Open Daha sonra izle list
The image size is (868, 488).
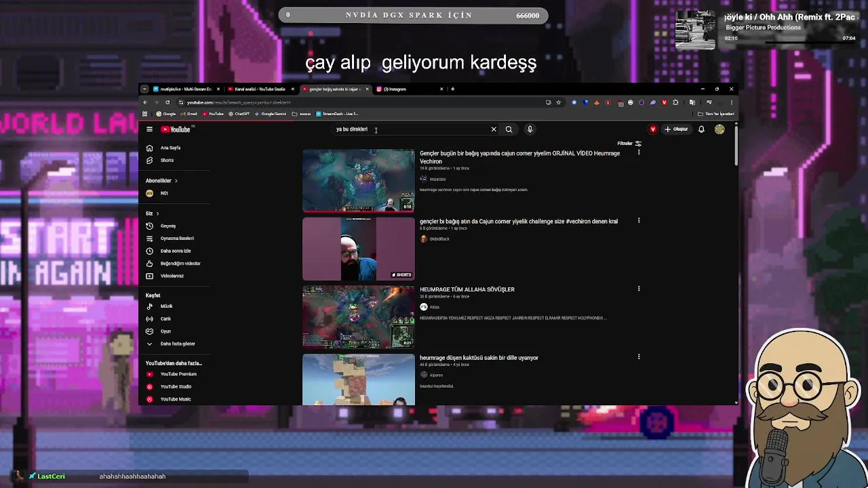pyautogui.click(x=176, y=251)
